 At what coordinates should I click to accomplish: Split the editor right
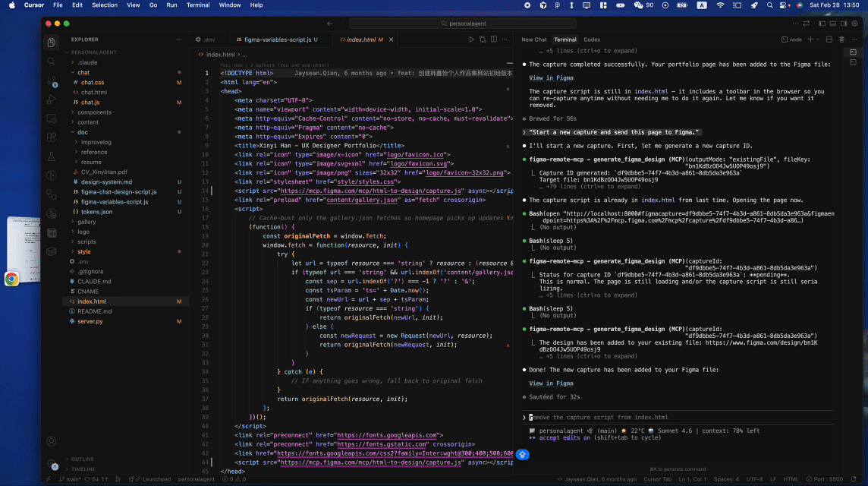click(x=494, y=39)
